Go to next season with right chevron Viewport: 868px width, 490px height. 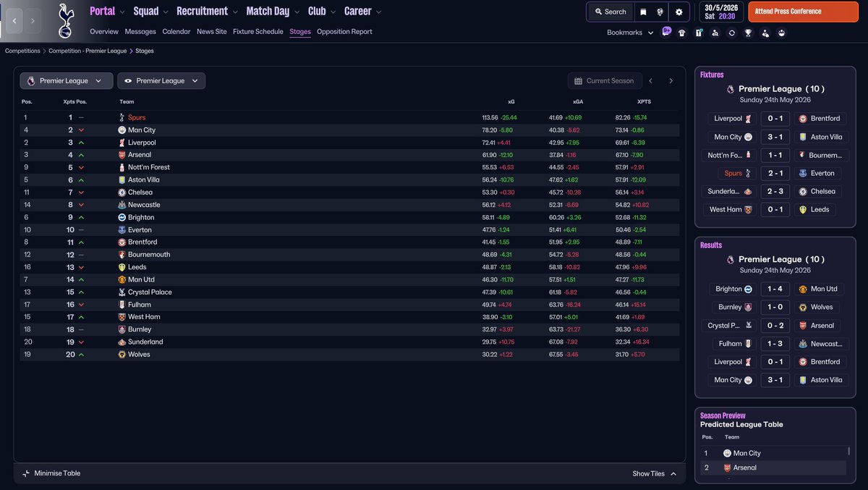tap(671, 81)
